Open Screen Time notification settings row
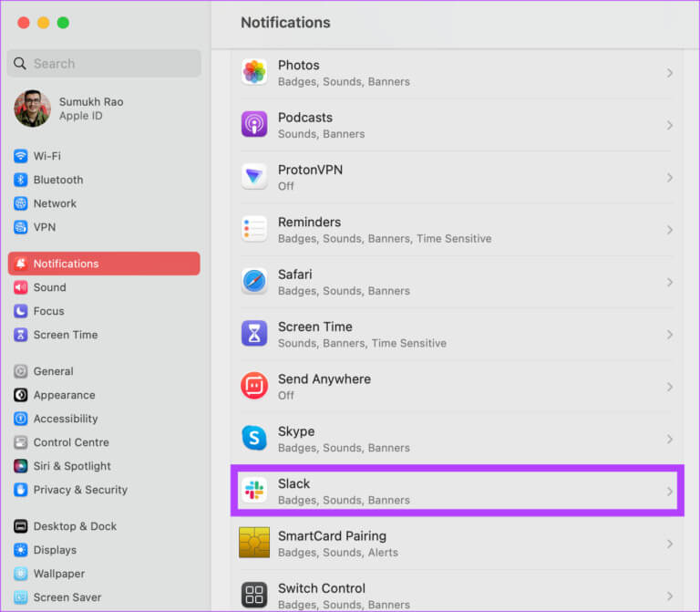 (x=458, y=334)
